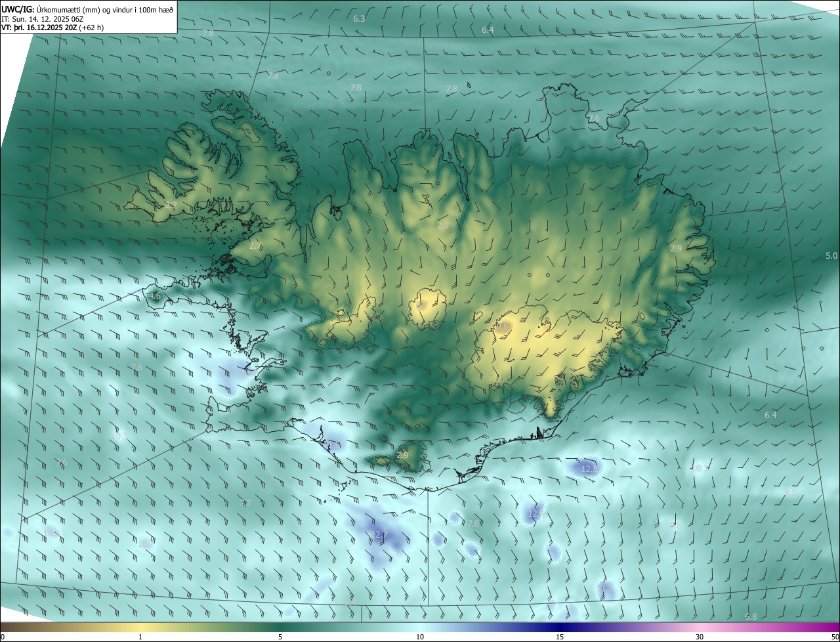Image resolution: width=840 pixels, height=642 pixels.
Task: Select the IT: Sun. 14. 12. 2025 06Z line
Action: [x=43, y=18]
